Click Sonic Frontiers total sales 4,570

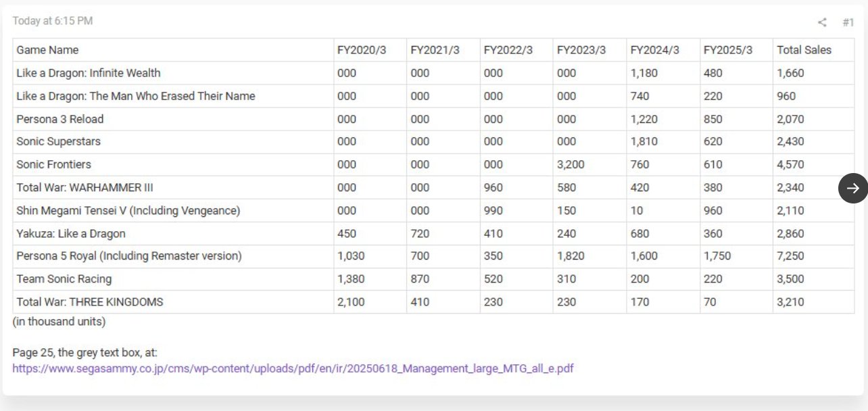pyautogui.click(x=790, y=164)
